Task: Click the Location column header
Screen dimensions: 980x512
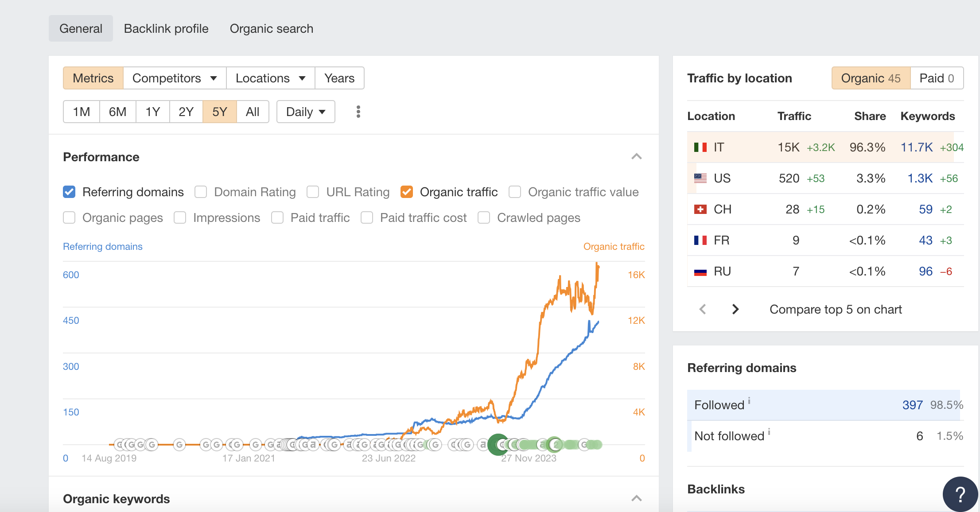Action: pyautogui.click(x=711, y=116)
